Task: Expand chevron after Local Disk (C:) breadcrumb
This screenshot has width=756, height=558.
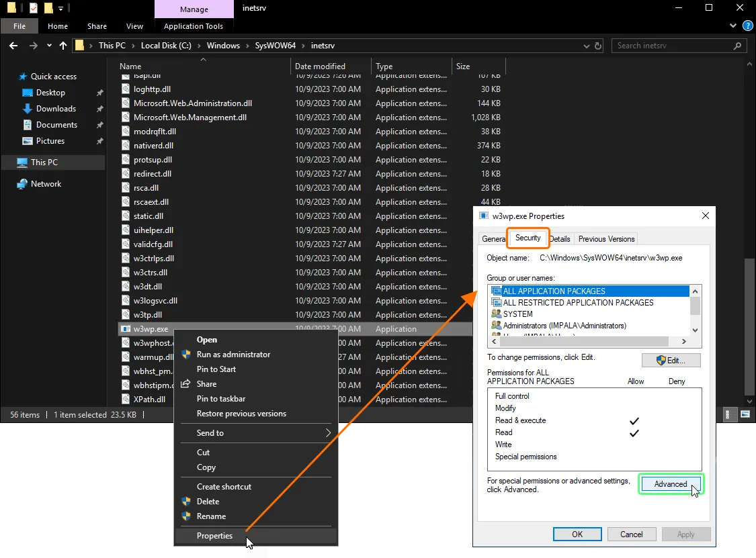Action: coord(199,46)
